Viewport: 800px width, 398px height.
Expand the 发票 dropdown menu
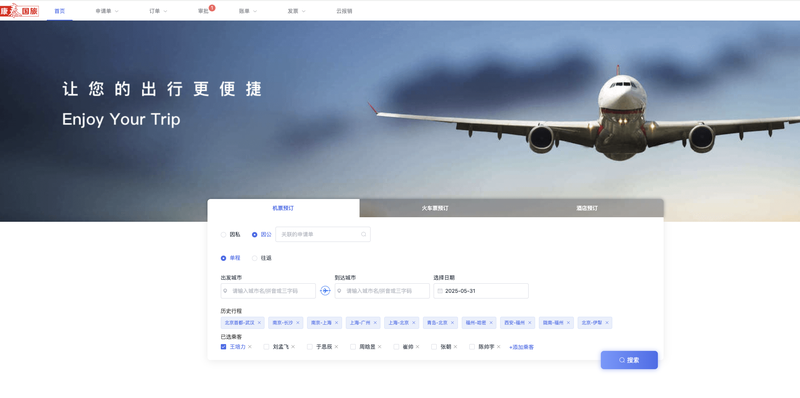296,11
